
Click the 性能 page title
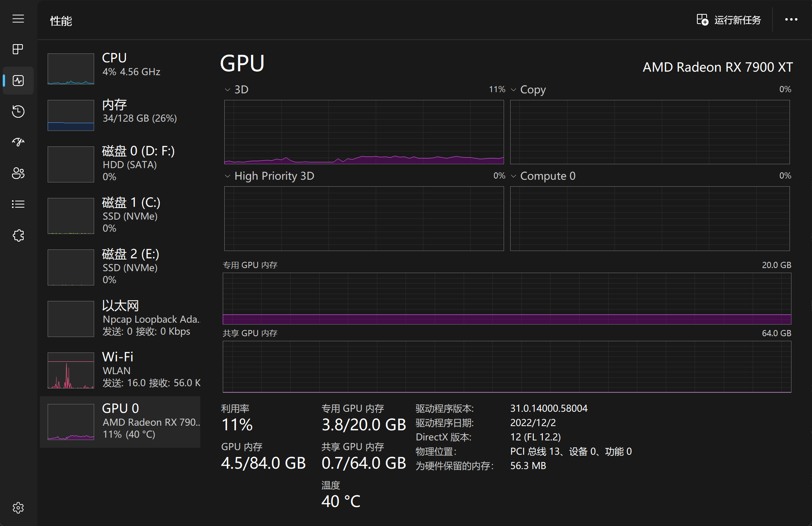coord(61,21)
